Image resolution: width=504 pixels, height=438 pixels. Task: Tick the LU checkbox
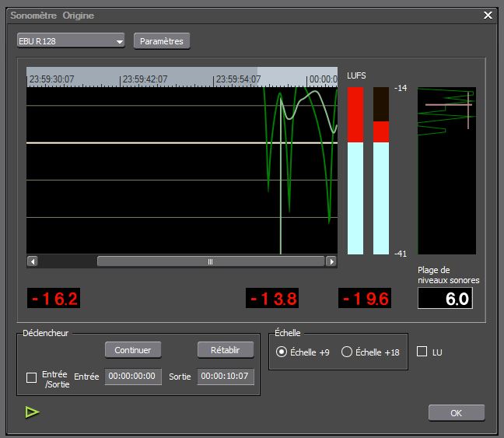(x=422, y=352)
